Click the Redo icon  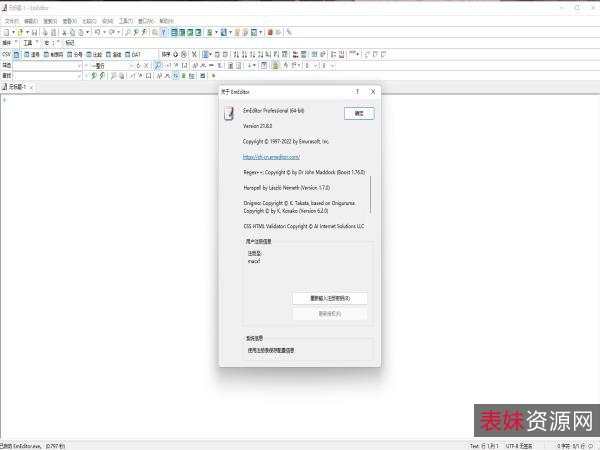point(112,33)
